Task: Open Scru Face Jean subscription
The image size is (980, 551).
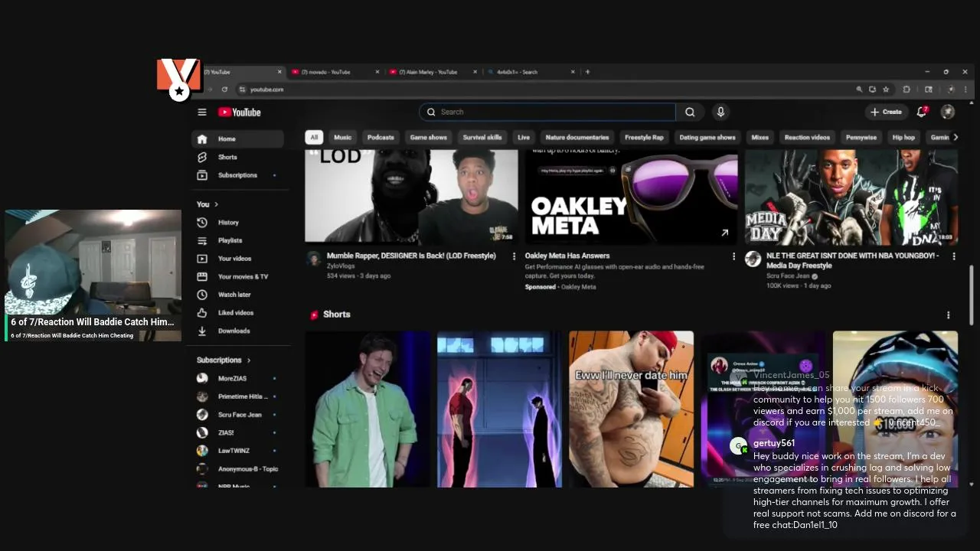Action: (237, 414)
